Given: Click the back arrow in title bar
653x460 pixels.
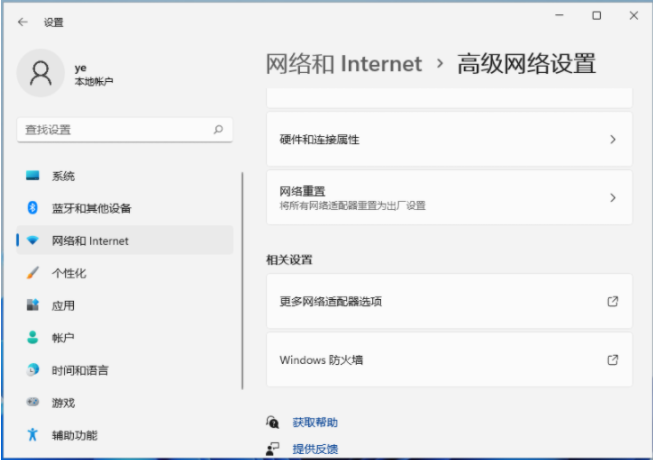Looking at the screenshot, I should [22, 20].
